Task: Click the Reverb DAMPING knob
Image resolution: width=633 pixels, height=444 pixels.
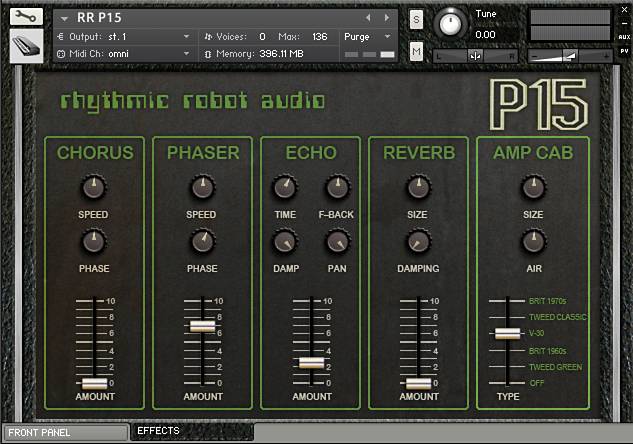Action: [419, 242]
